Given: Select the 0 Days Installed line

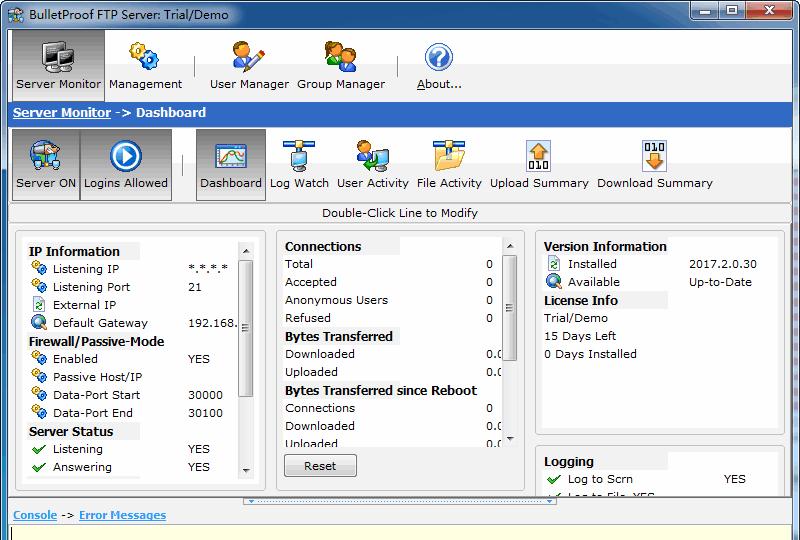Looking at the screenshot, I should coord(590,354).
